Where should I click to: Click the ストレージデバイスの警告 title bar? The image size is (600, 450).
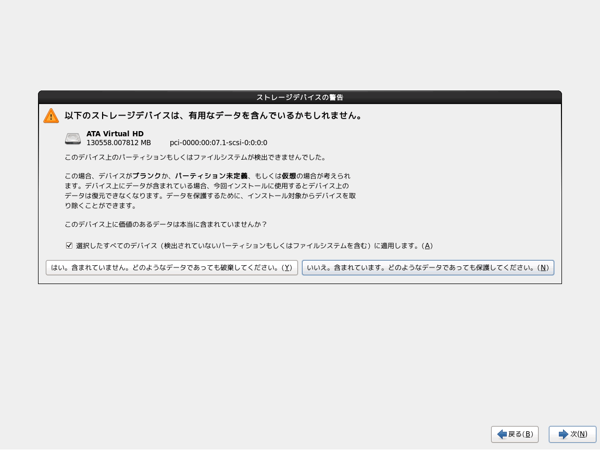click(x=300, y=97)
